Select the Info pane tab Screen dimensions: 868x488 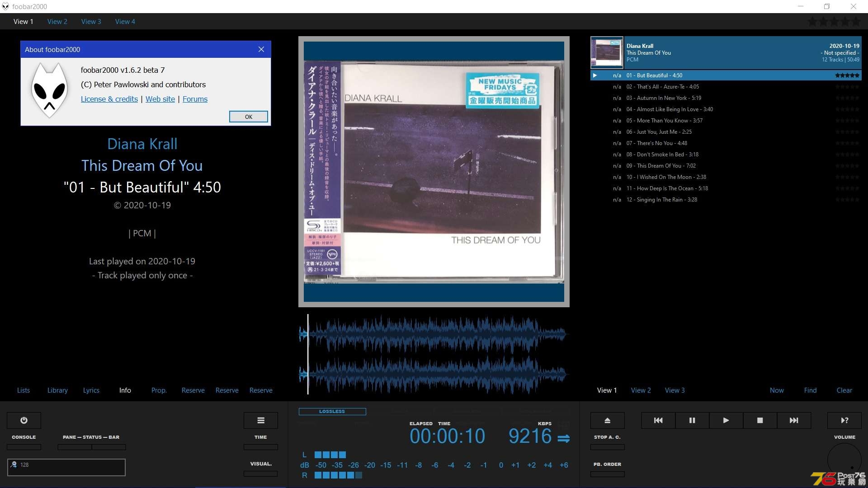coord(125,390)
